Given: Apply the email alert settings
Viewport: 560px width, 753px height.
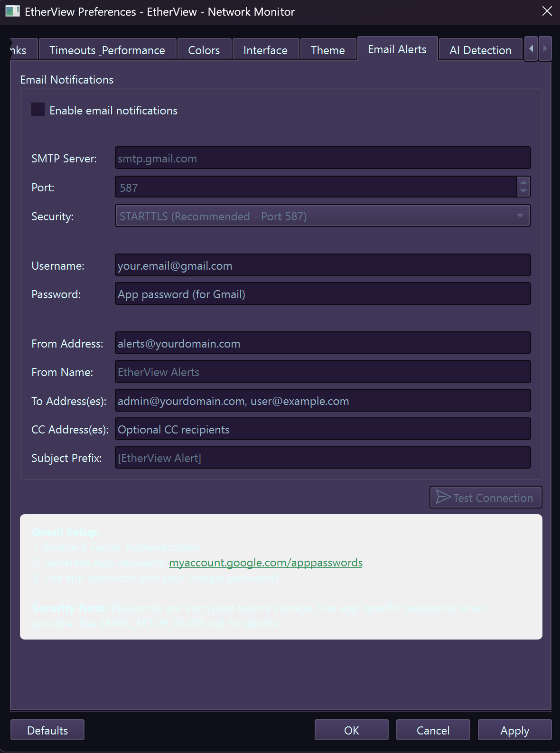Looking at the screenshot, I should [515, 730].
